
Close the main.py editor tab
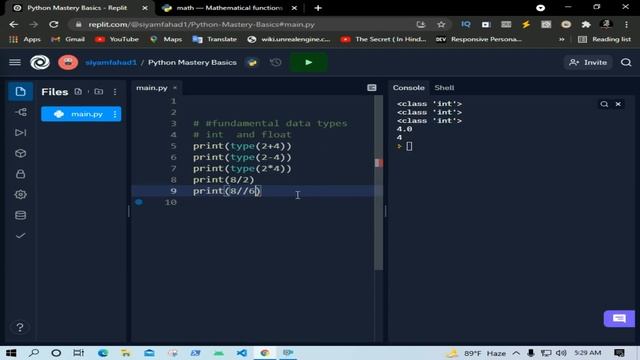click(x=175, y=88)
